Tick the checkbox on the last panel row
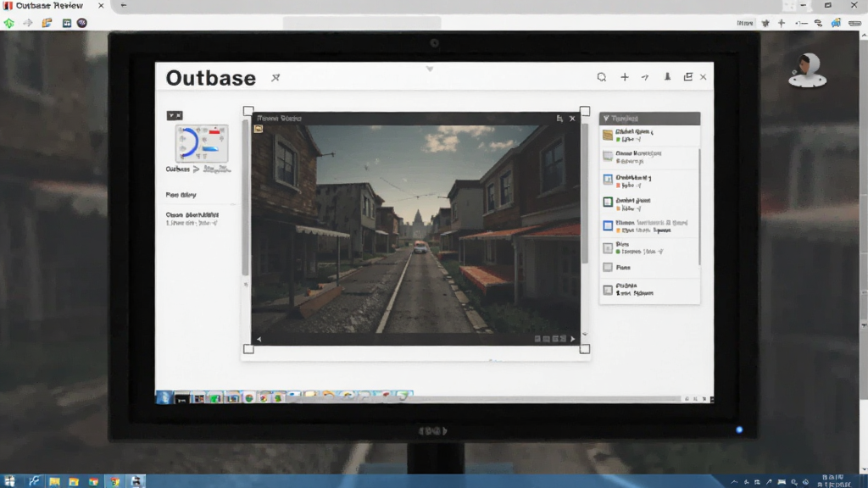 [x=608, y=290]
